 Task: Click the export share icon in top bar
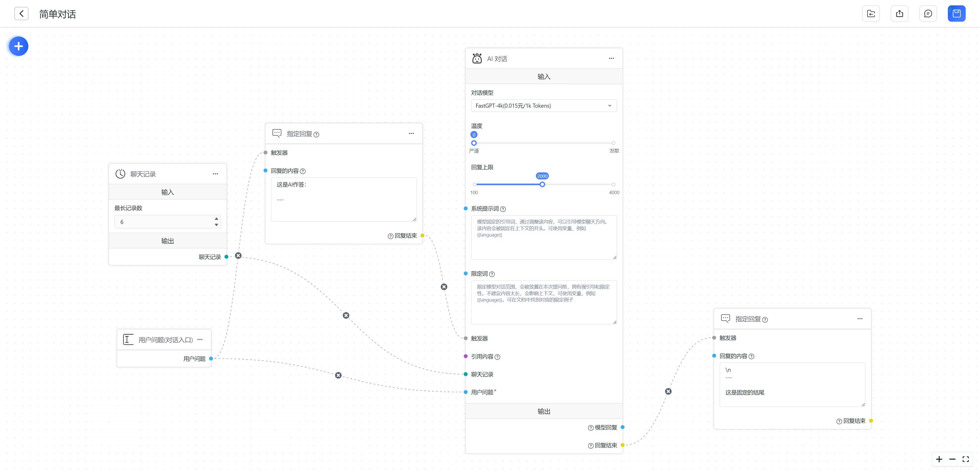coord(899,14)
